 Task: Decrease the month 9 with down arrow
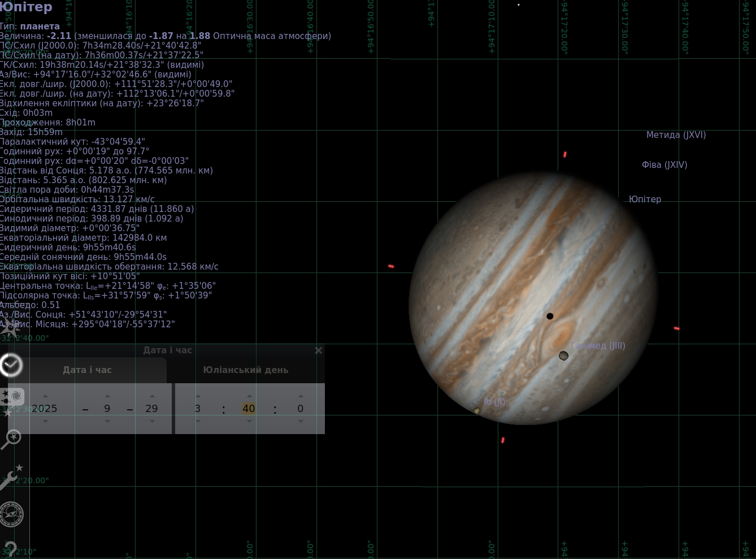click(107, 421)
